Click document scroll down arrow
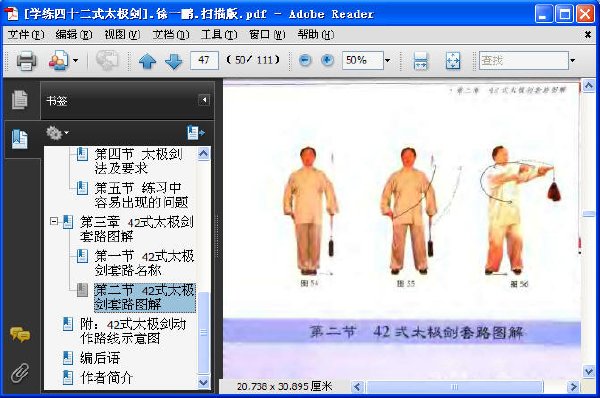The image size is (600, 398). tap(589, 371)
